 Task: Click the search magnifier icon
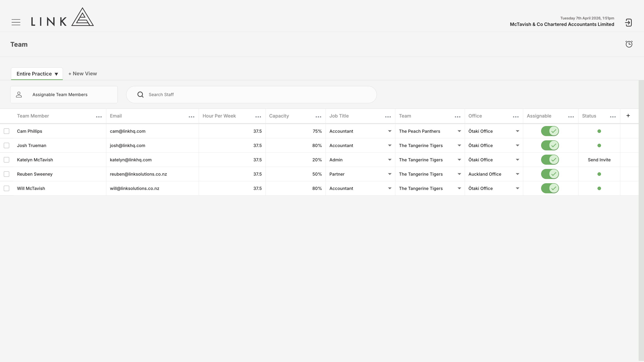[x=141, y=95]
